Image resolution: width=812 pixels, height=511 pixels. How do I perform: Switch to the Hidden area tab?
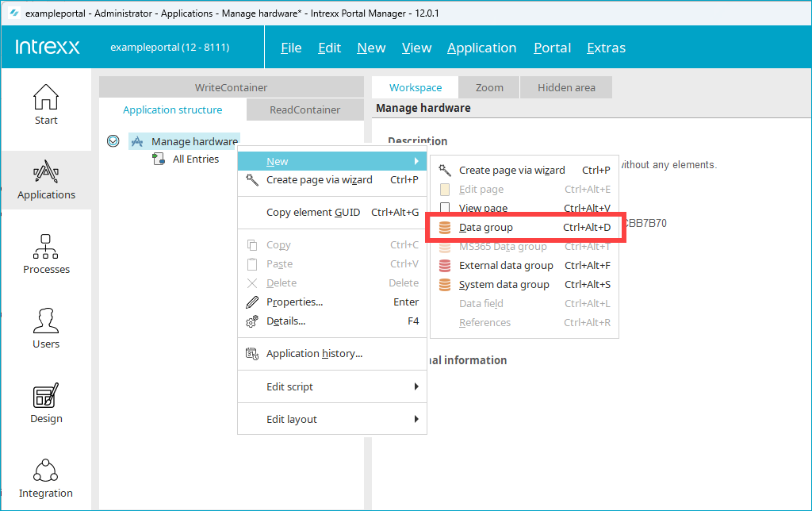566,87
